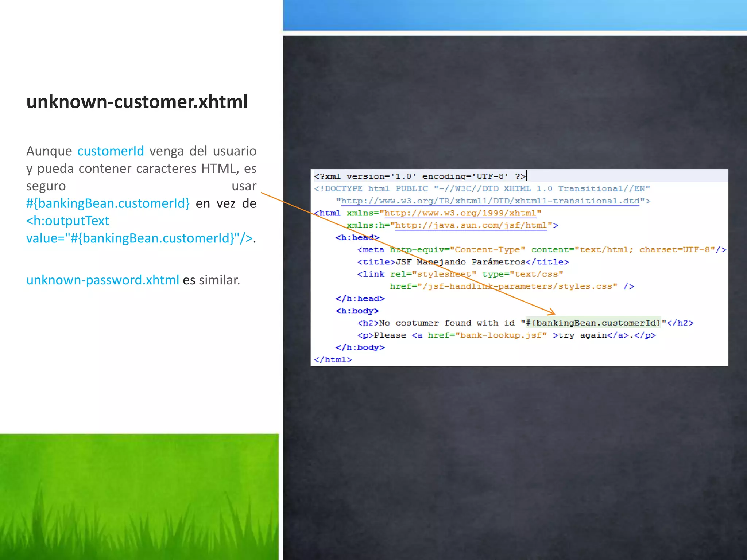Click the opening '<h:head>' tag in the code
This screenshot has width=747, height=560.
click(357, 238)
